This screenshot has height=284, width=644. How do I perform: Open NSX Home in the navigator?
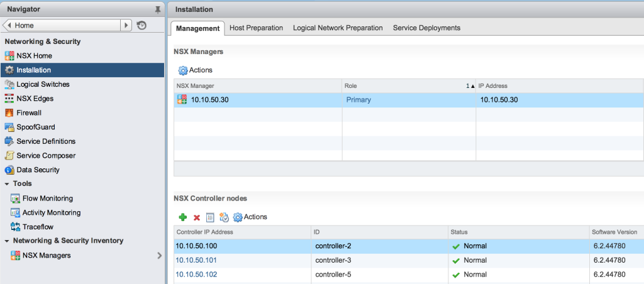pos(34,56)
